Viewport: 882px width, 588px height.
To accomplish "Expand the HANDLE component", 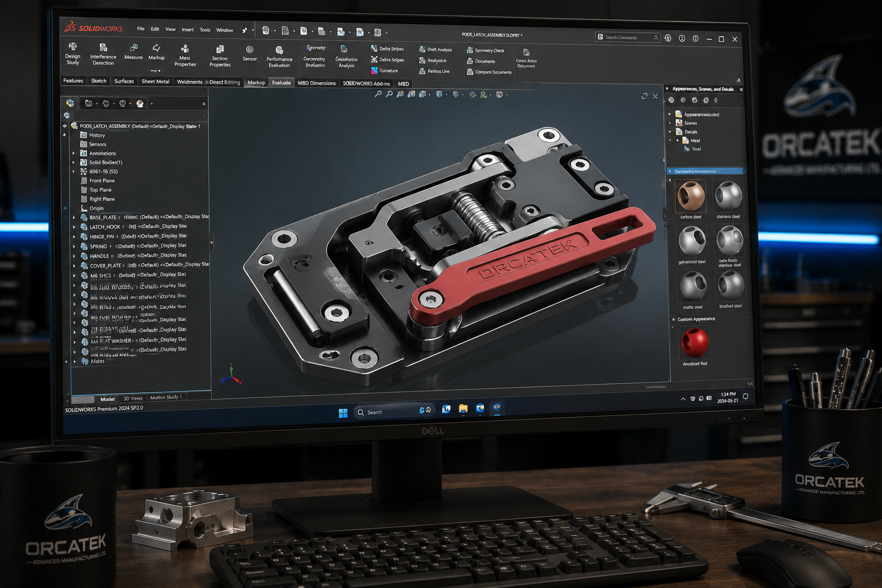I will point(73,256).
